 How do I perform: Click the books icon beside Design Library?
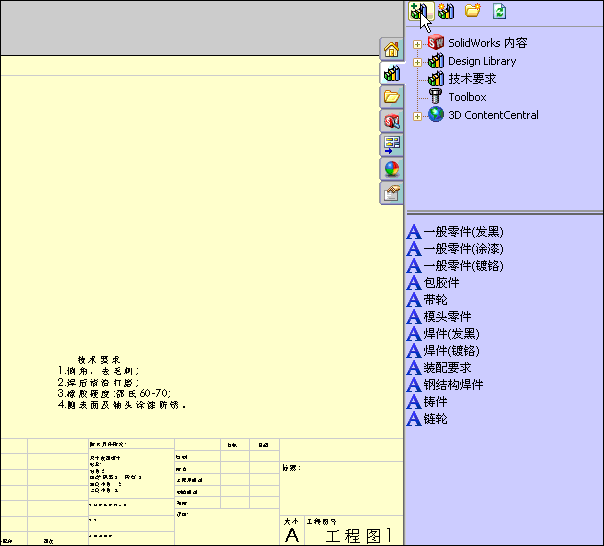pos(436,60)
